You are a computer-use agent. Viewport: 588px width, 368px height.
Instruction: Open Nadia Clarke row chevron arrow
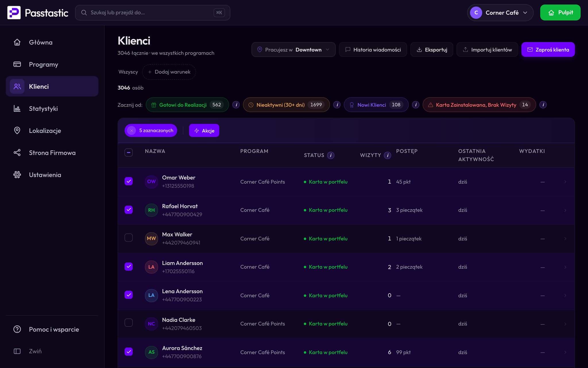click(x=565, y=324)
